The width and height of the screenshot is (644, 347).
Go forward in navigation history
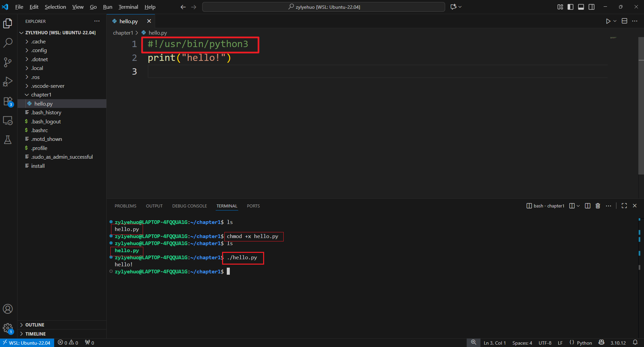194,7
